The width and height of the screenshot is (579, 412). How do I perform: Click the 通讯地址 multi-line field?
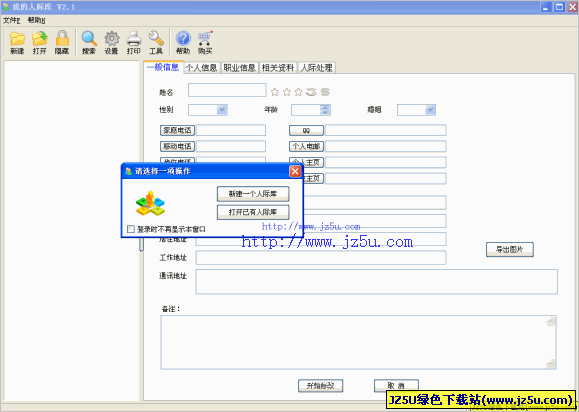click(x=377, y=282)
